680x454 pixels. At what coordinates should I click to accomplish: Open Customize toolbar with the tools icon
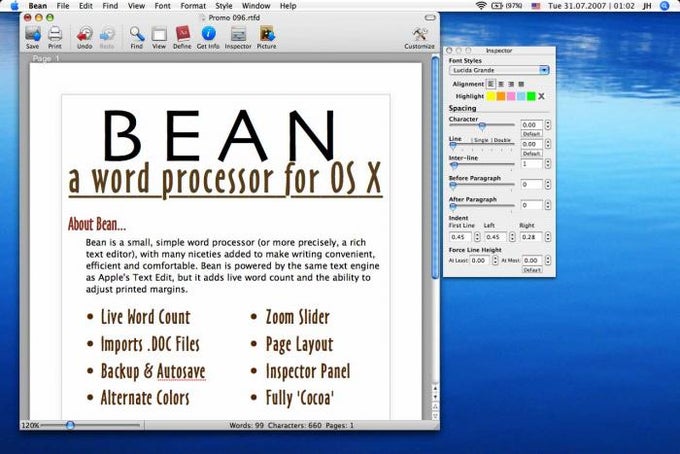coord(419,34)
